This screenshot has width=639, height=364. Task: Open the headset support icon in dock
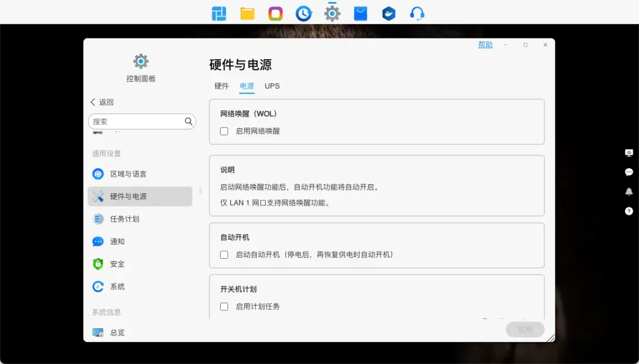(417, 14)
